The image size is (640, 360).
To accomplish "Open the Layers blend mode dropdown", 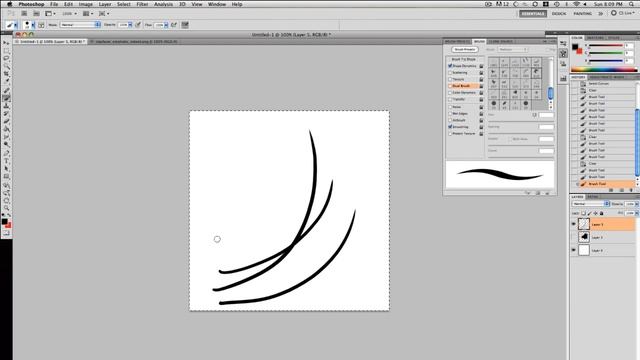I will (x=591, y=204).
